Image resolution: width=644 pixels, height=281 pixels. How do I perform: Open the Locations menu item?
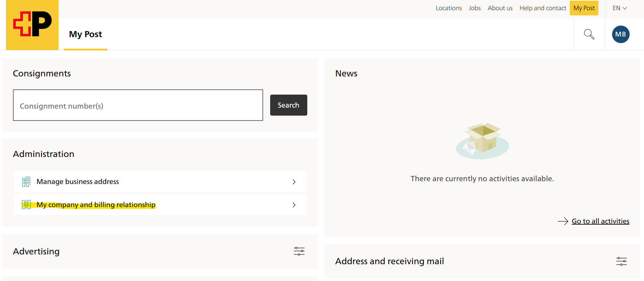448,8
